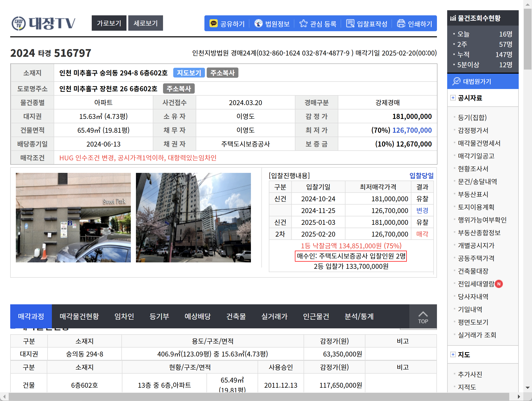Viewport: 532px width, 401px height.
Task: Click the 대장TV logo
Action: pyautogui.click(x=44, y=24)
